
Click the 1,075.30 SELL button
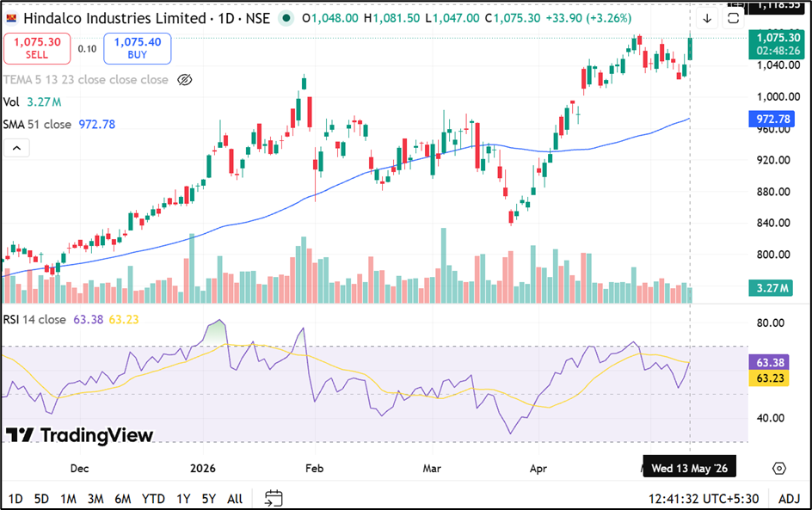point(37,49)
